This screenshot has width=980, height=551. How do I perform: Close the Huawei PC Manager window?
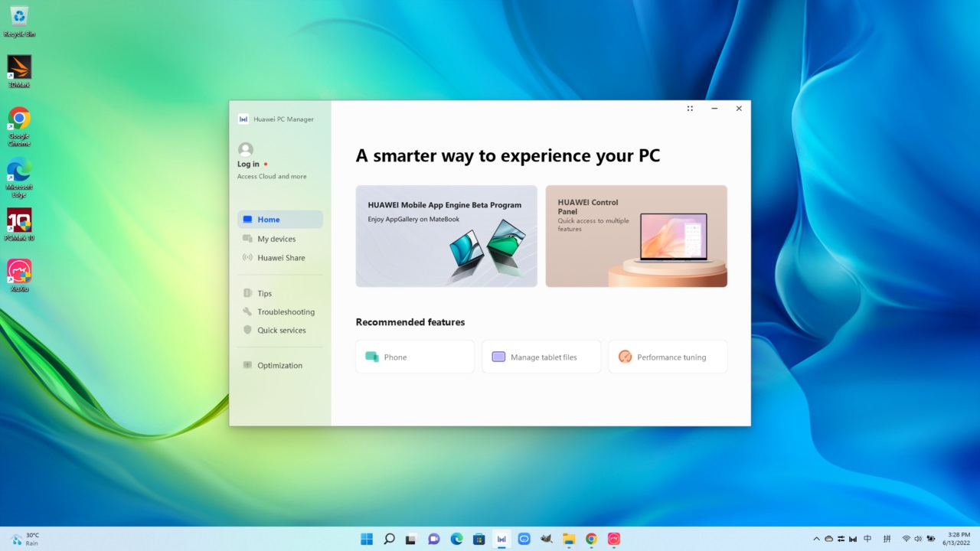(x=739, y=109)
